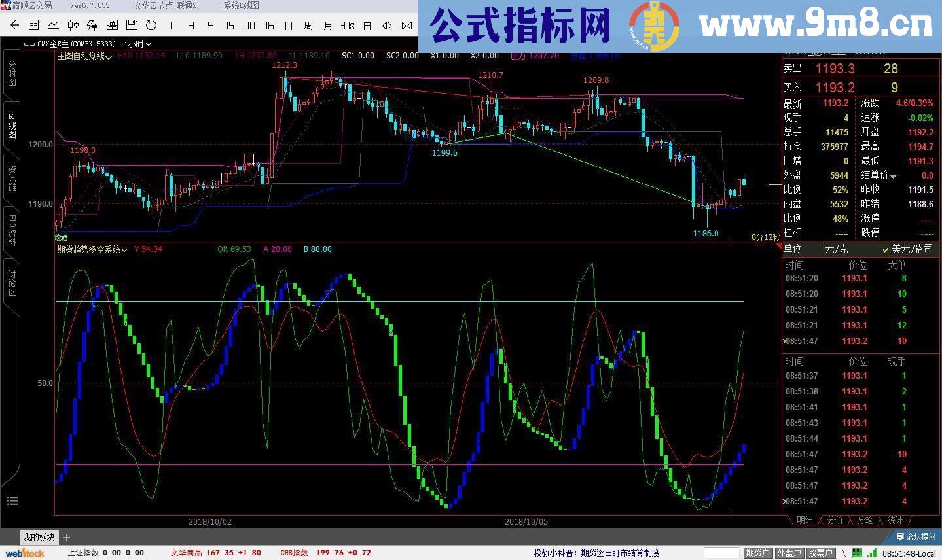Switch on the 股票户 account toggle
Viewport: 942px width, 560px height.
[x=820, y=552]
